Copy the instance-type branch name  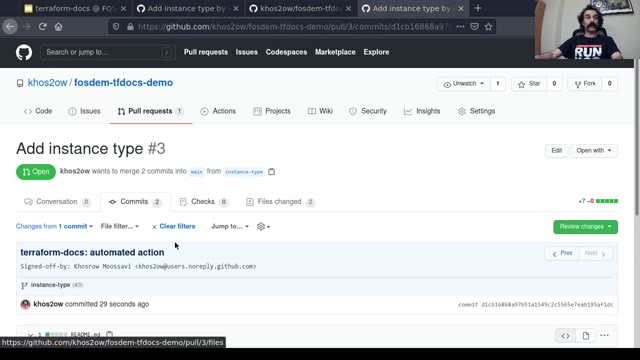tap(271, 171)
